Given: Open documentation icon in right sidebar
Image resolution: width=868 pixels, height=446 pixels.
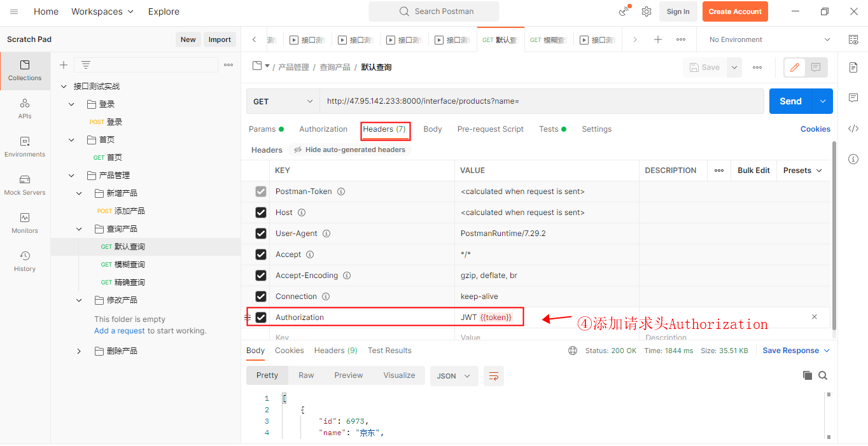Looking at the screenshot, I should click(853, 67).
